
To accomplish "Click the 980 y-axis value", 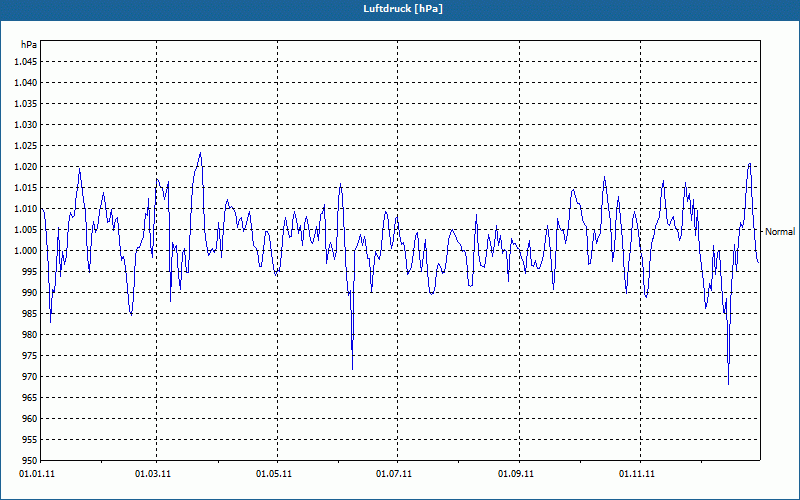I will tap(30, 335).
